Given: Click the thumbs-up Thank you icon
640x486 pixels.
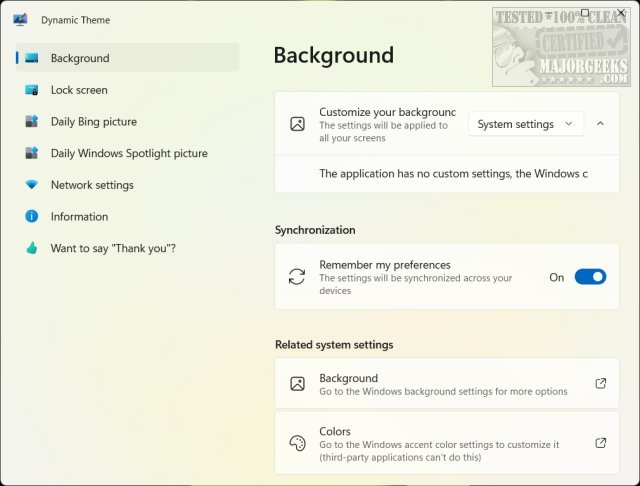Looking at the screenshot, I should coord(32,248).
